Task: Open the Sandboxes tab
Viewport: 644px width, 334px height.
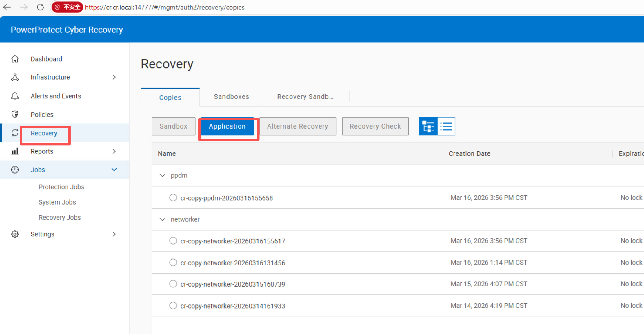Action: (231, 97)
